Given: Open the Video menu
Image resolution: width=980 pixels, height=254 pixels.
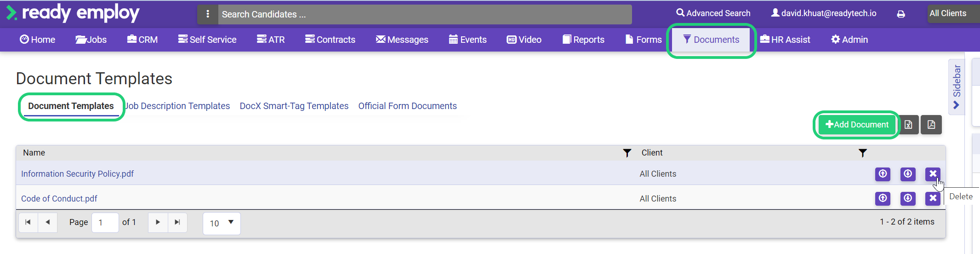Looking at the screenshot, I should click(x=524, y=40).
